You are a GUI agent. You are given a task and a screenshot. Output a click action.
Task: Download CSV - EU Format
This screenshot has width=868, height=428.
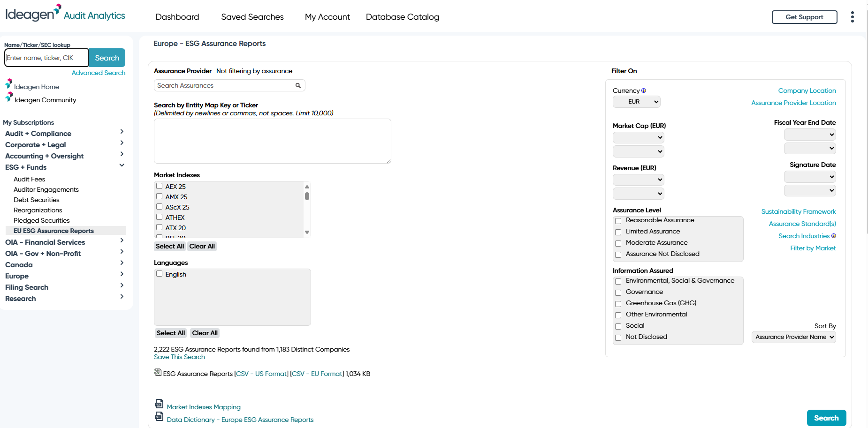(317, 374)
